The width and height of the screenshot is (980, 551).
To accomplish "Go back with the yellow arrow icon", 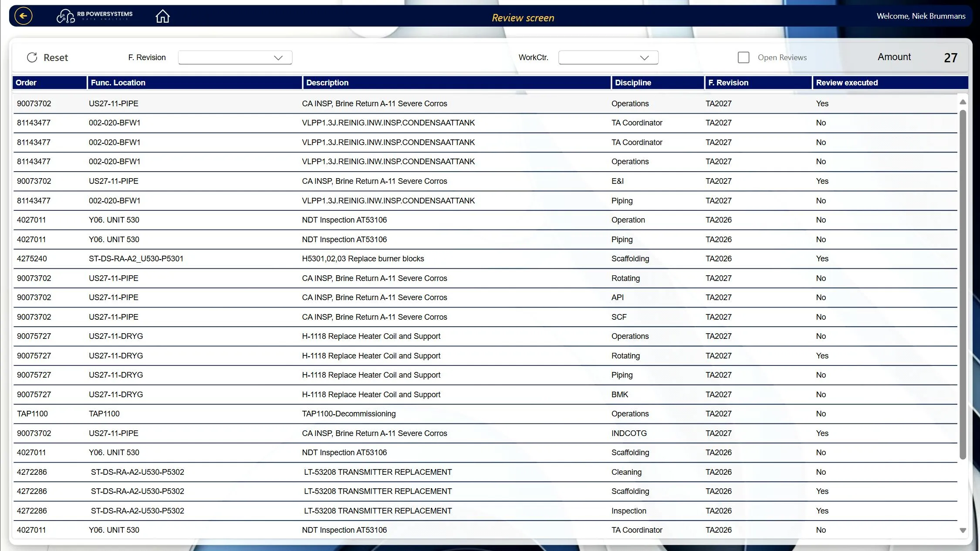I will 23,16.
